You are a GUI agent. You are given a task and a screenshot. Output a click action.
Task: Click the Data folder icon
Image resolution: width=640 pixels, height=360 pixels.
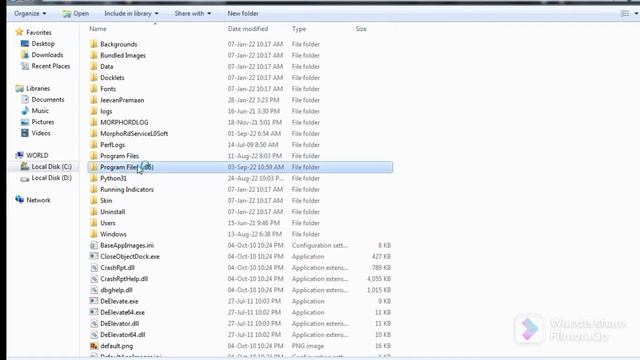(x=94, y=66)
